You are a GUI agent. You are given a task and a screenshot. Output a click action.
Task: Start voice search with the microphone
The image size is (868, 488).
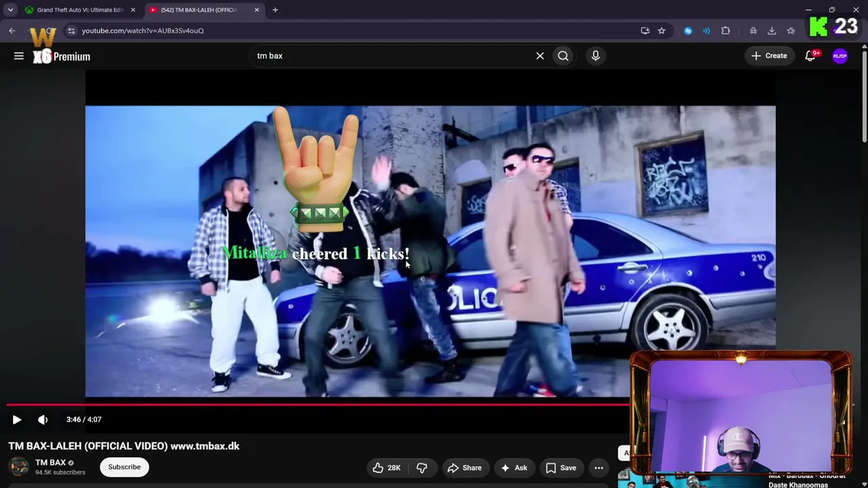[x=595, y=56]
